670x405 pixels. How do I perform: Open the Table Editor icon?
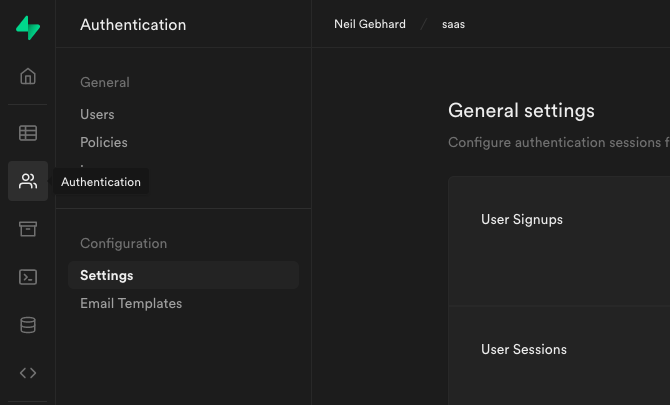pyautogui.click(x=28, y=133)
